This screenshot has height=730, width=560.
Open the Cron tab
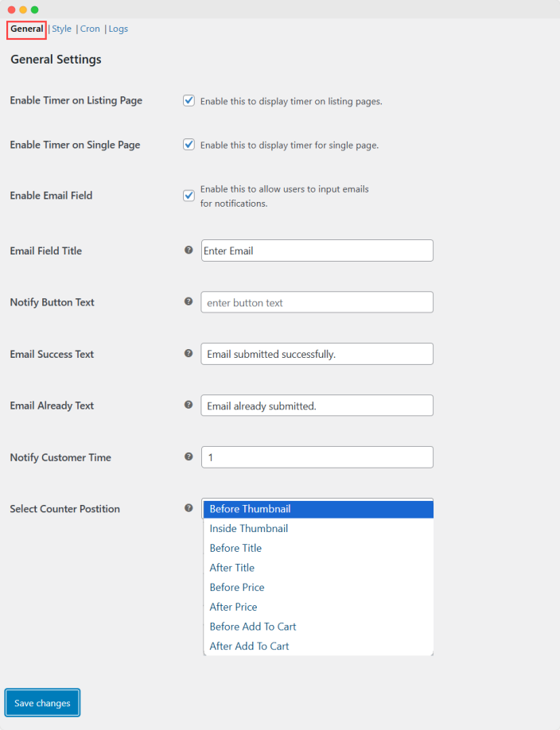[x=90, y=29]
